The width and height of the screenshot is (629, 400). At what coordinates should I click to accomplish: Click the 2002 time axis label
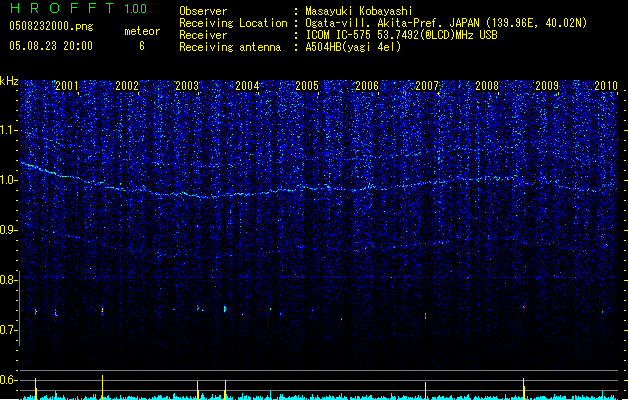[127, 85]
